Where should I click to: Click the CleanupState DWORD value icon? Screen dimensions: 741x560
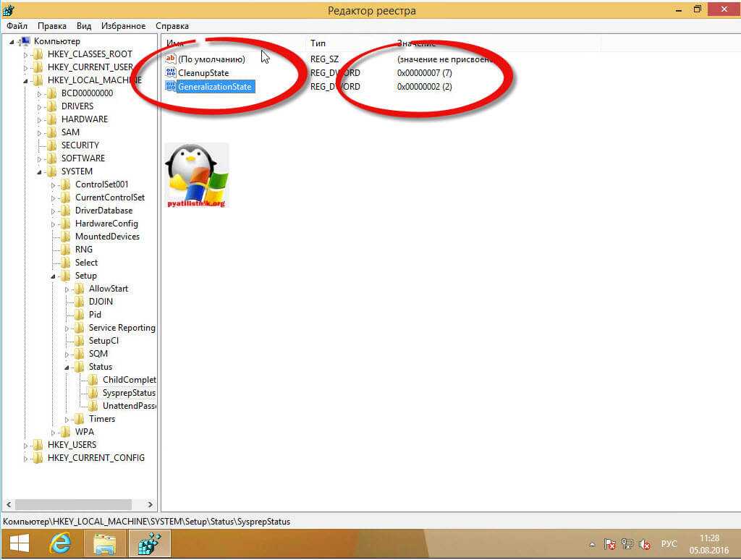(x=171, y=73)
